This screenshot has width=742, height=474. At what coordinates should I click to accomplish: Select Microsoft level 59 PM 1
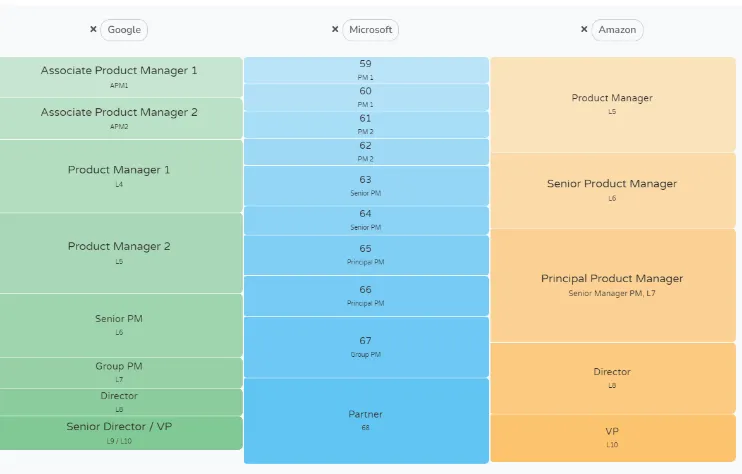coord(366,70)
